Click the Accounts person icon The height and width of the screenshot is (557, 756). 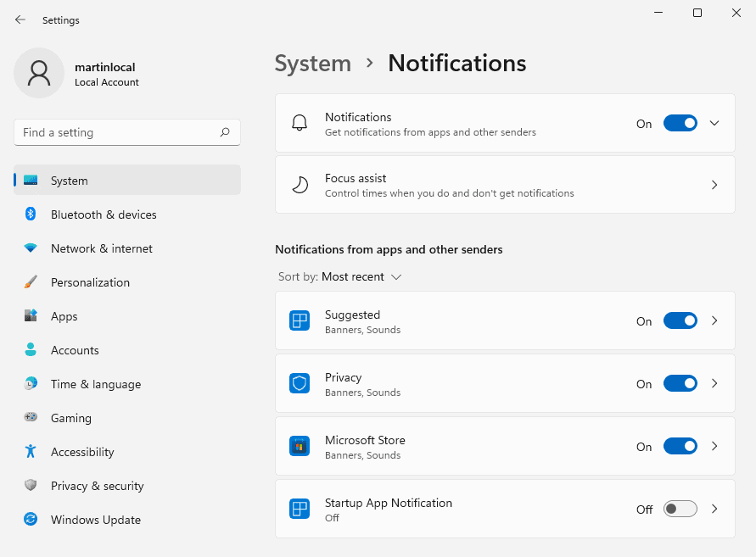click(x=31, y=349)
